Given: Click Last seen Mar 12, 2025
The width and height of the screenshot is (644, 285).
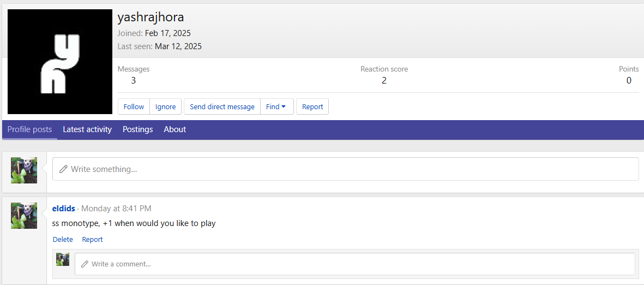Looking at the screenshot, I should pos(178,46).
